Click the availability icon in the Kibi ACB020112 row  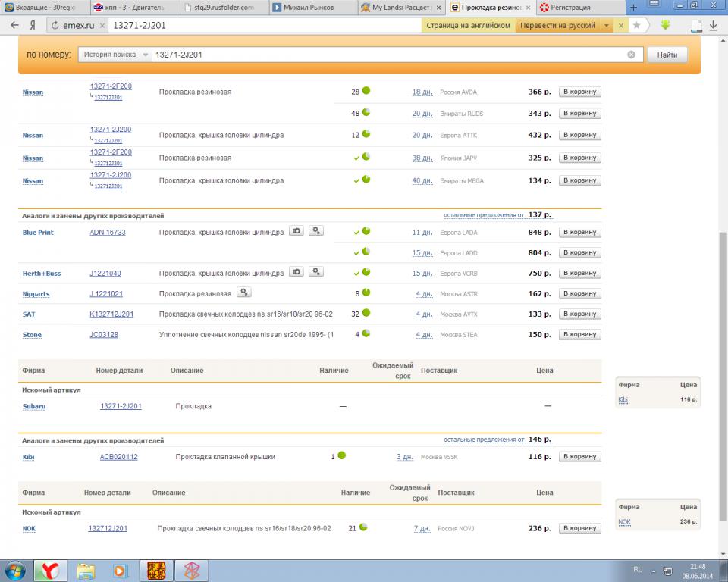pyautogui.click(x=342, y=455)
